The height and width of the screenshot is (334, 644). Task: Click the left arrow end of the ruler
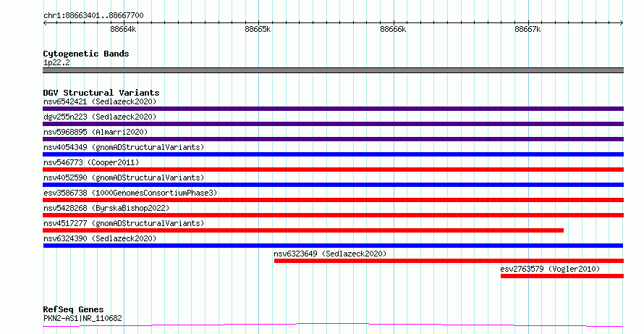[45, 23]
